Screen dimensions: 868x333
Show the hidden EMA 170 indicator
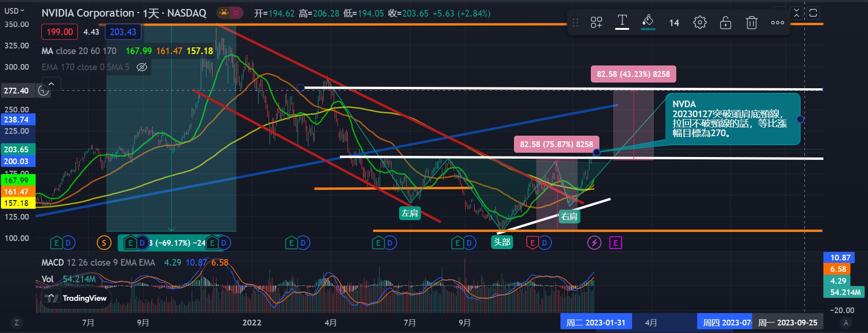point(141,67)
